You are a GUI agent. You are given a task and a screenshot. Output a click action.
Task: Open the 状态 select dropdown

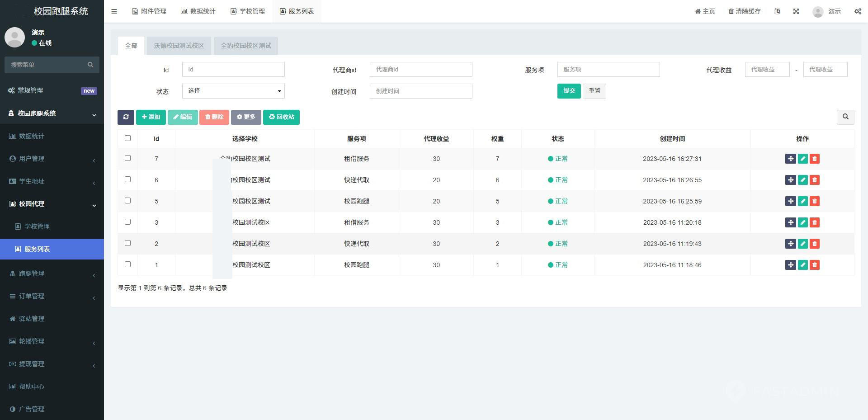pyautogui.click(x=233, y=91)
